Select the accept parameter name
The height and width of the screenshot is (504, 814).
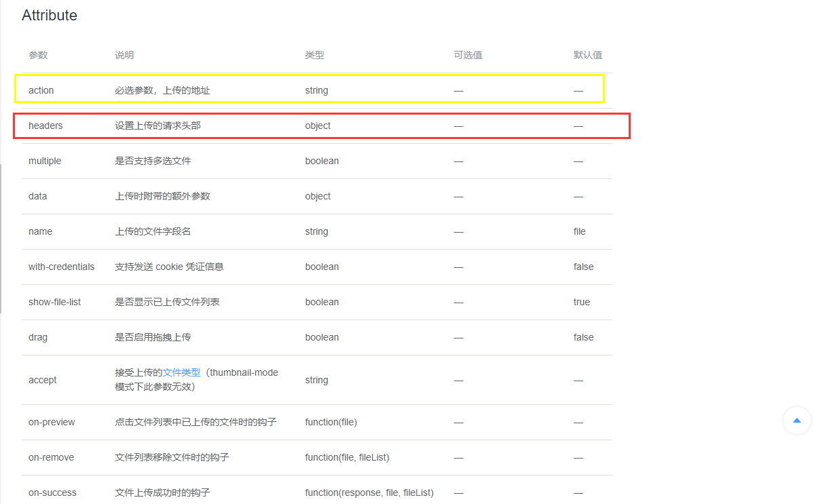coord(42,380)
